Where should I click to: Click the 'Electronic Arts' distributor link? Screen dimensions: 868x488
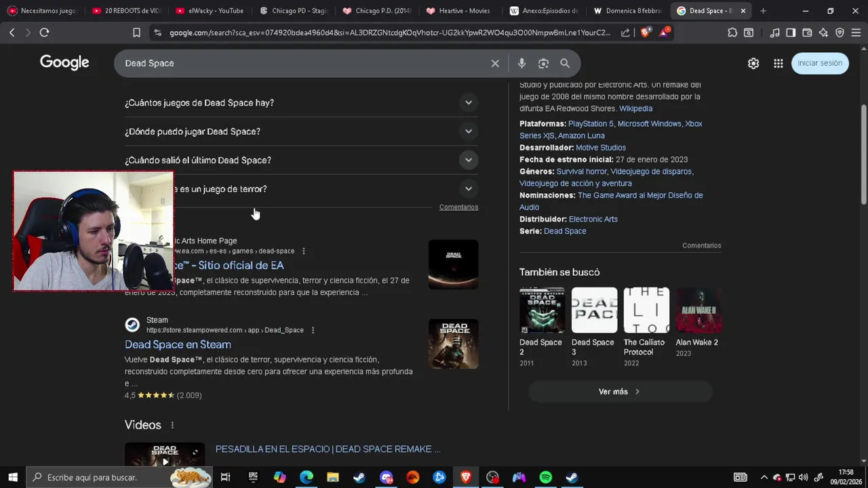(593, 220)
